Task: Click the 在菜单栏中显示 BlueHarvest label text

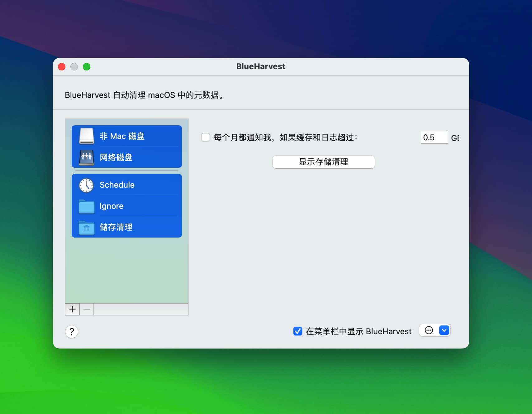Action: tap(359, 331)
